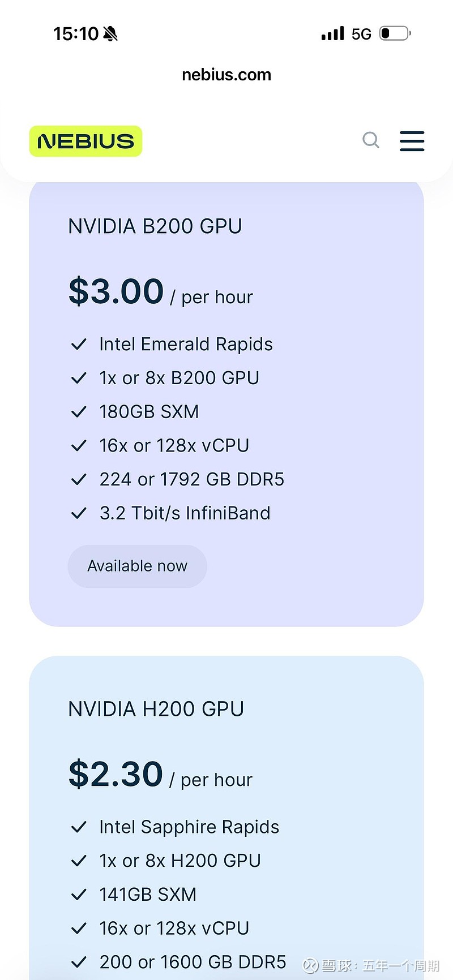Tap the battery status icon

(395, 34)
